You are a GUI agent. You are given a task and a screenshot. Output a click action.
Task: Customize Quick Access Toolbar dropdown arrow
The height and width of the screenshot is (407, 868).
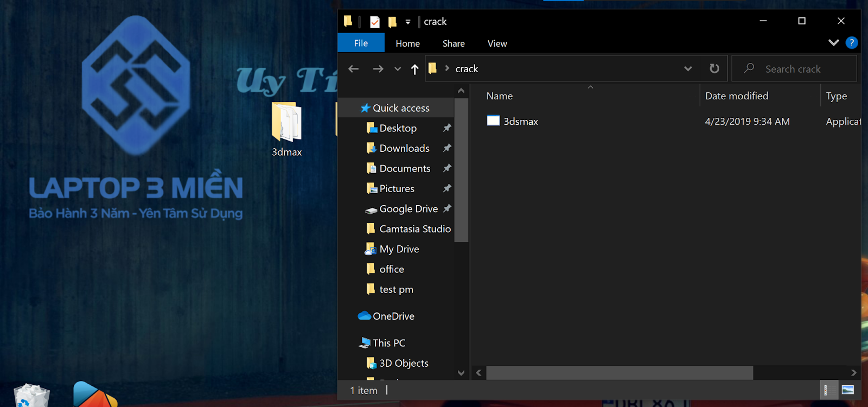point(408,22)
